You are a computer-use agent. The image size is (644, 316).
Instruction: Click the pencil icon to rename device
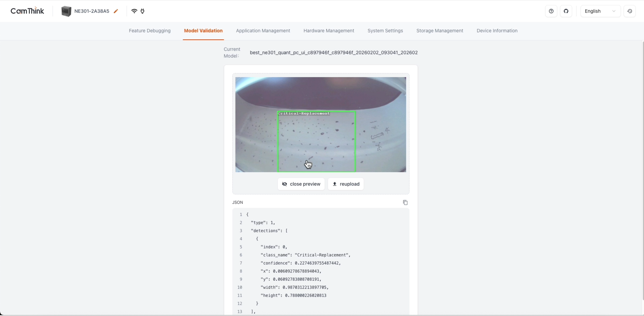click(x=116, y=11)
